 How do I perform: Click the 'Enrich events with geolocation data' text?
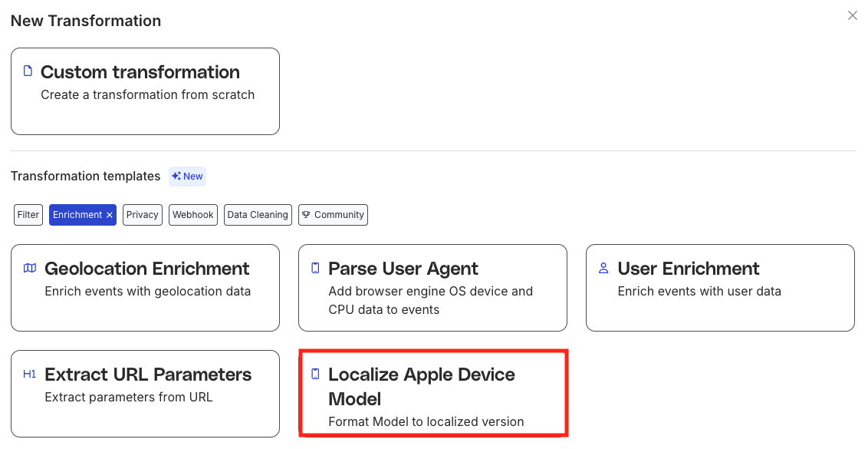tap(148, 292)
